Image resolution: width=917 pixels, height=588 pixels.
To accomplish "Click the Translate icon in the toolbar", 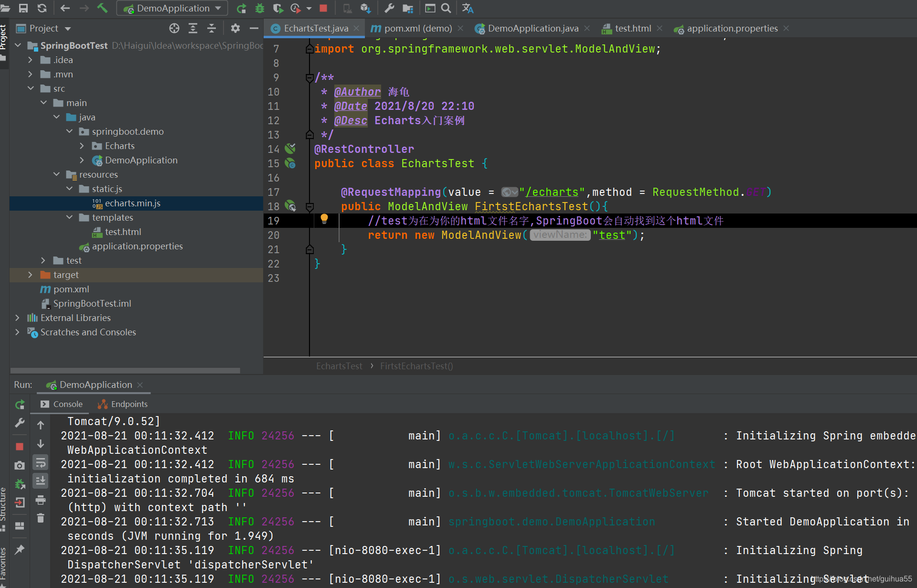I will 468,8.
